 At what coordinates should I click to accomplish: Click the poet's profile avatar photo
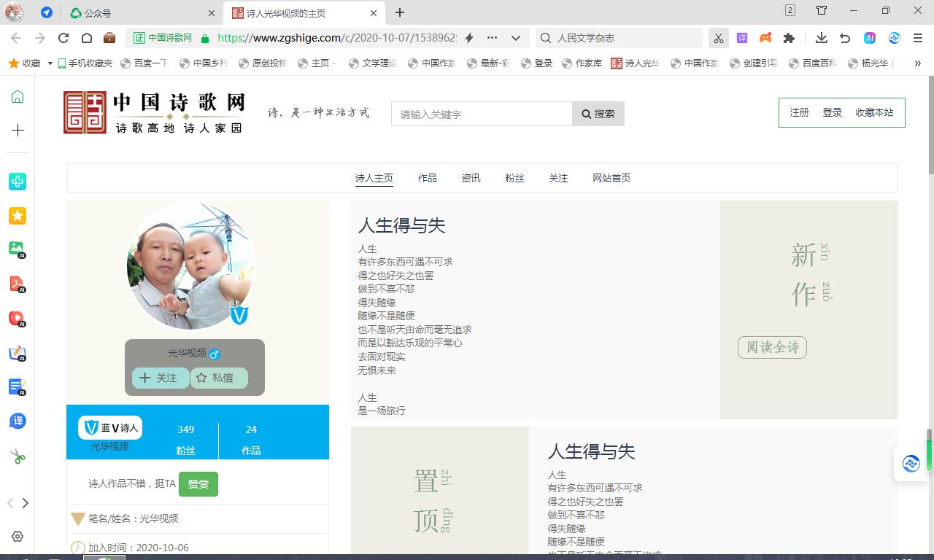pyautogui.click(x=191, y=266)
